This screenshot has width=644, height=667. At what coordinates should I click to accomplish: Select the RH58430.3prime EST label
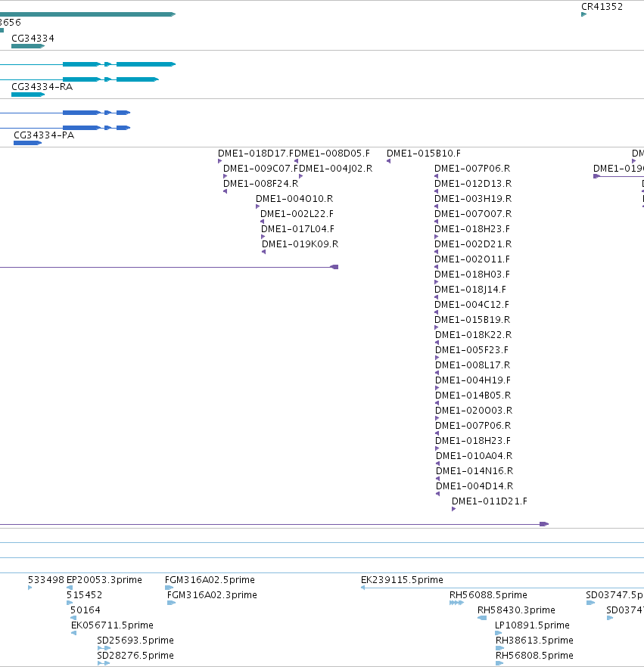click(x=516, y=610)
